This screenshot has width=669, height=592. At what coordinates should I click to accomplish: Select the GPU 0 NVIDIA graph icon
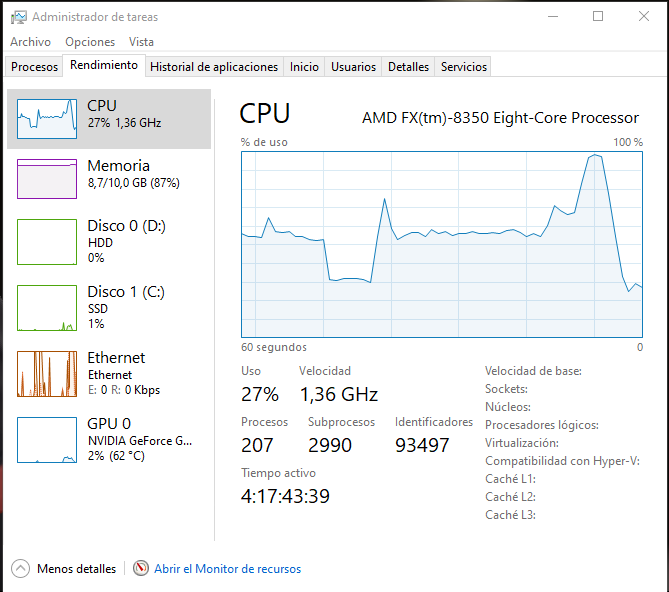47,440
